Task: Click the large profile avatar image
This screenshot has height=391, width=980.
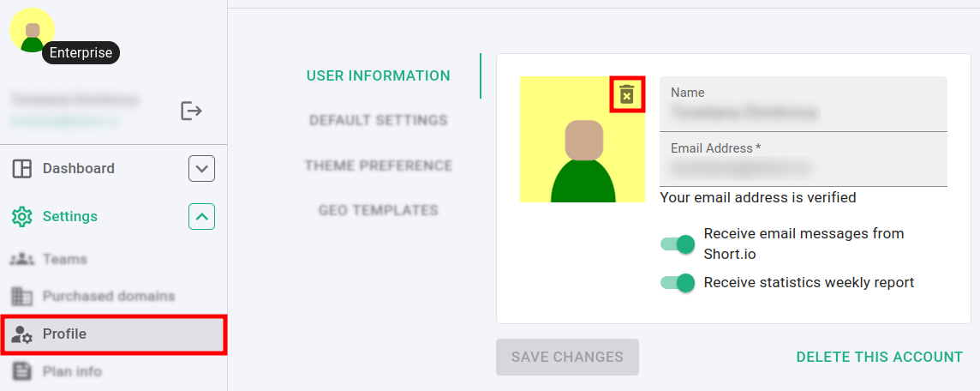Action: click(574, 150)
